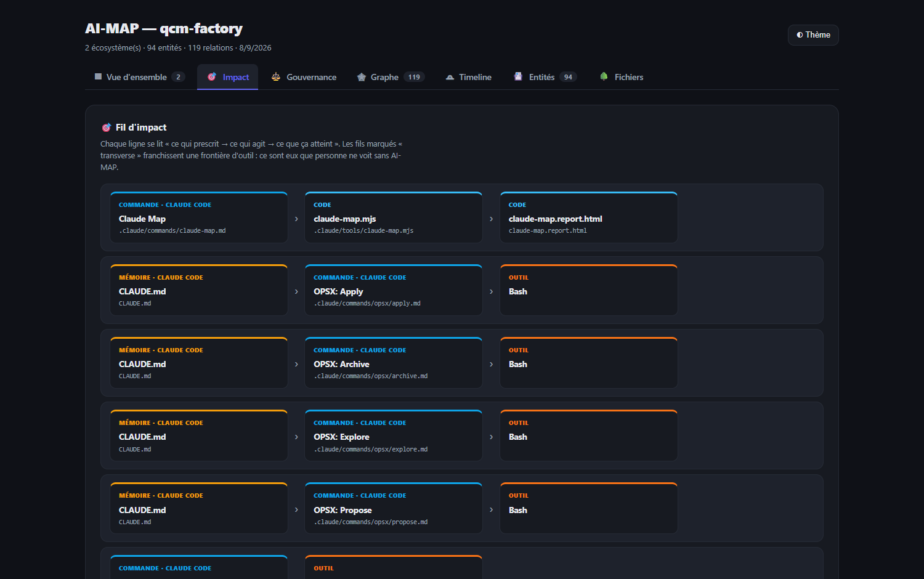Screen dimensions: 924x579
Task: Click the 119 badge on Graphe
Action: point(414,77)
